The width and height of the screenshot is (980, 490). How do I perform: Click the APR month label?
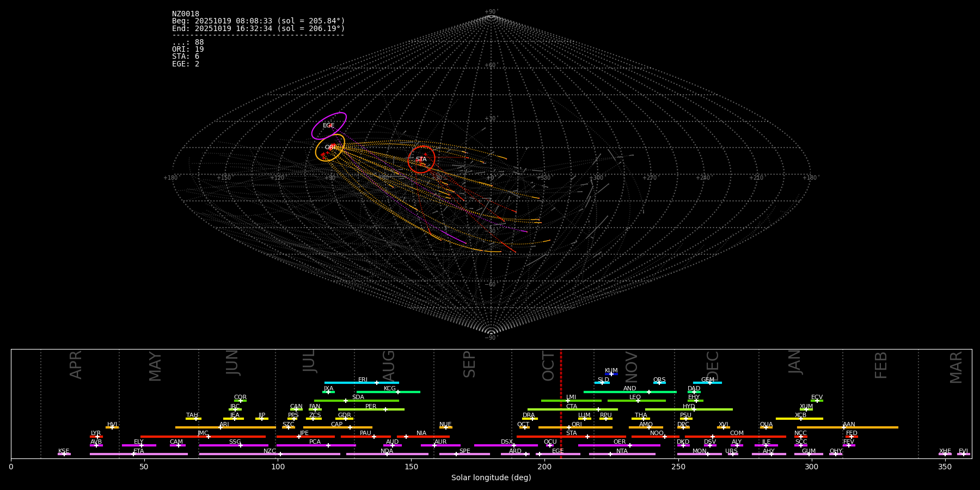pos(76,365)
